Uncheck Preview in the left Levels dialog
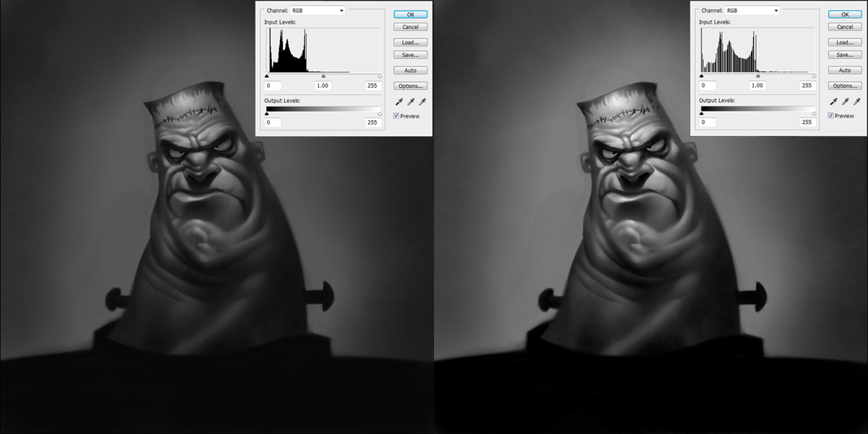The height and width of the screenshot is (434, 868). click(x=396, y=116)
